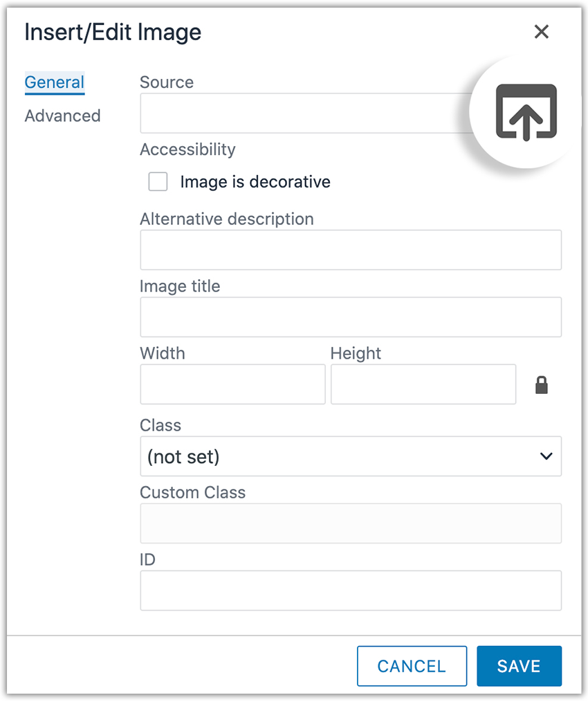Focus the Width input box
Viewport: 588px width, 702px height.
(232, 384)
